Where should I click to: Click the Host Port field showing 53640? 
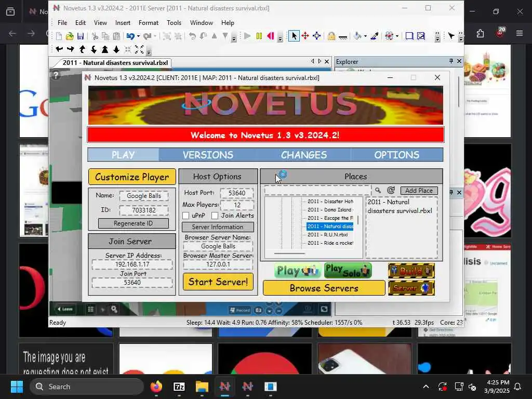pos(237,193)
